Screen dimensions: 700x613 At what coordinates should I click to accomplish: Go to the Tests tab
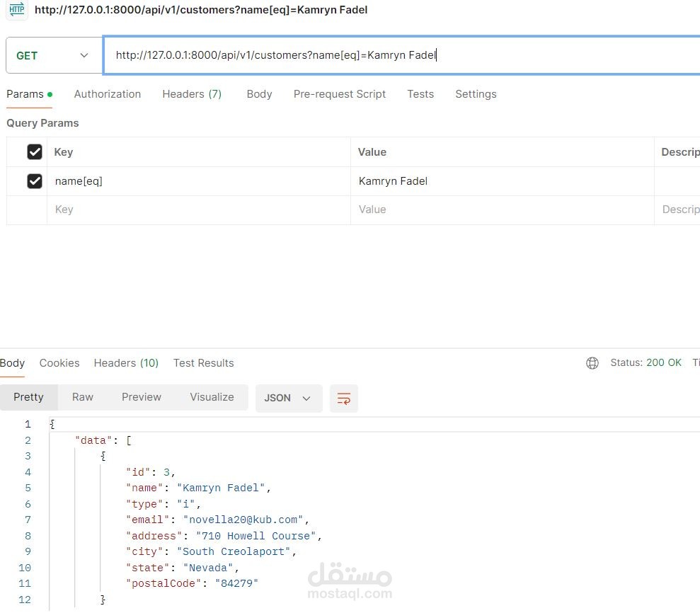pyautogui.click(x=420, y=94)
